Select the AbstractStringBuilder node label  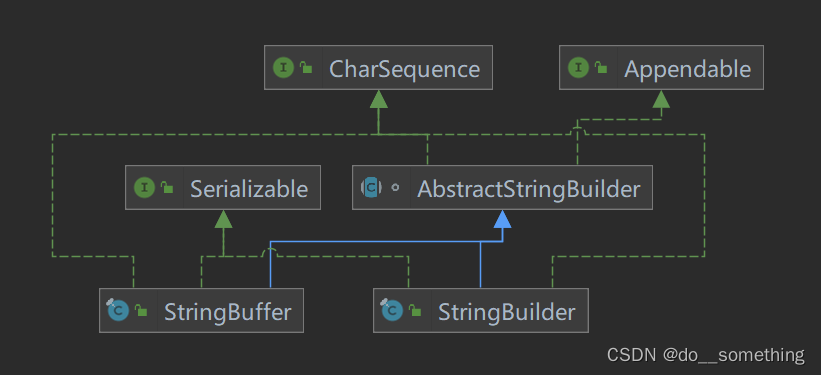pyautogui.click(x=529, y=189)
